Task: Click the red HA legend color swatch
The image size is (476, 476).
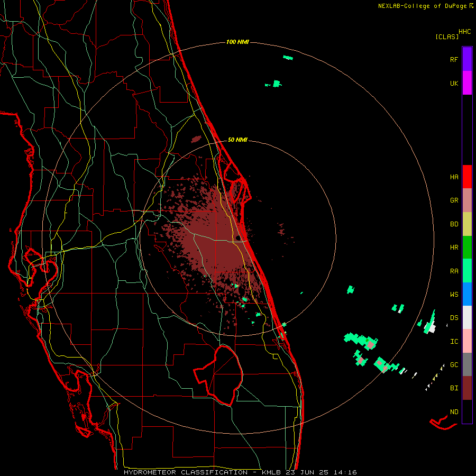Action: pyautogui.click(x=467, y=177)
